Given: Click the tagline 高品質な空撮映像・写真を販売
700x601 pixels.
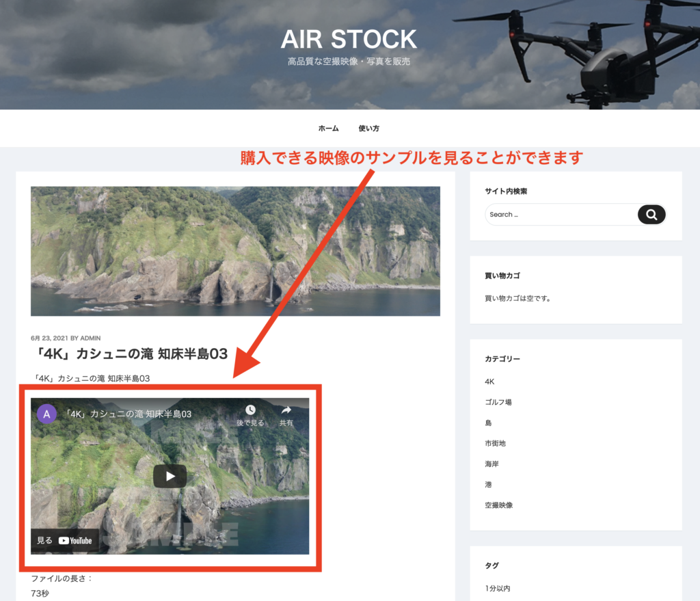Looking at the screenshot, I should pos(349,62).
